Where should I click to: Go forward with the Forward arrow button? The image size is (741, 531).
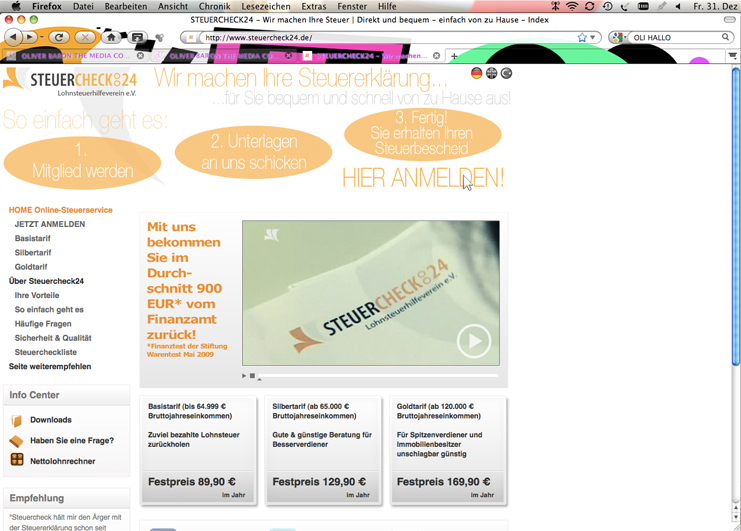29,37
